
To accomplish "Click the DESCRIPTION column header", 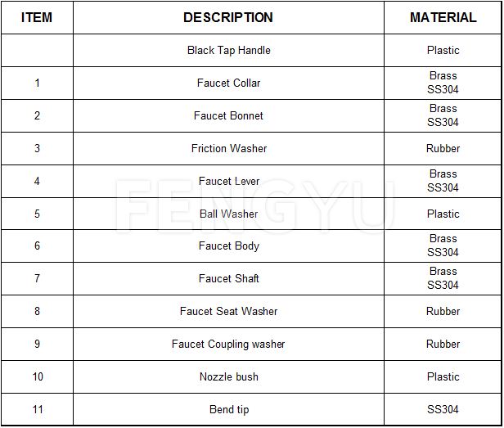I will pos(228,17).
